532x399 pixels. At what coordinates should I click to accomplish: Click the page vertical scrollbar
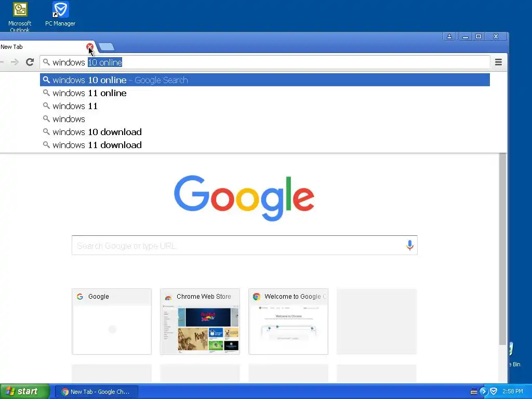click(503, 249)
